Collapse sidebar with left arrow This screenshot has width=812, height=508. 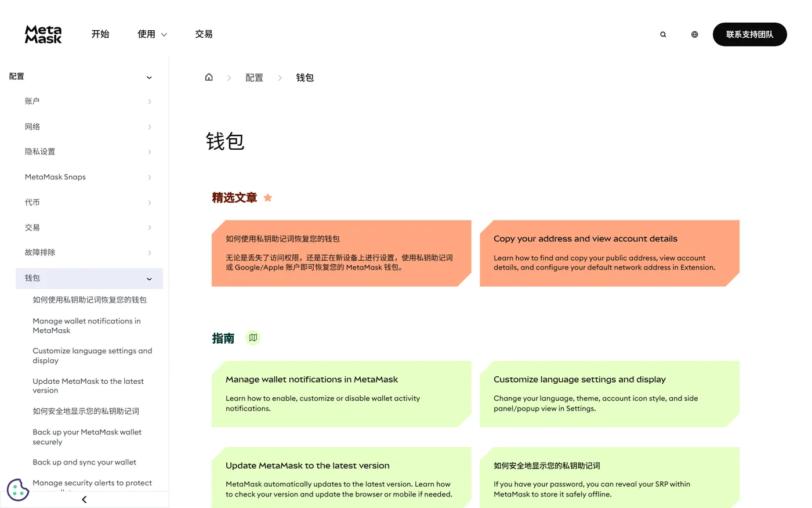[x=84, y=499]
